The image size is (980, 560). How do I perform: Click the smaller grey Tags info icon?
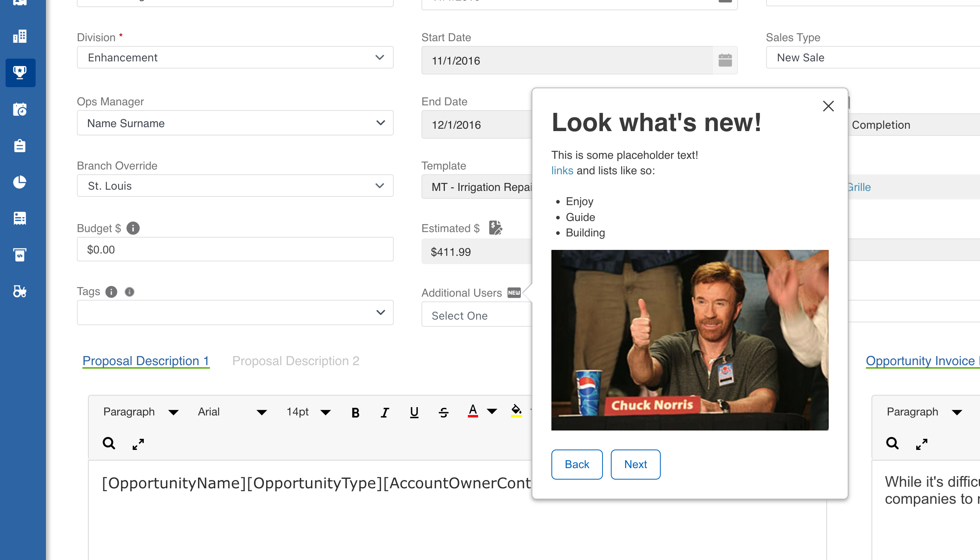(x=130, y=292)
